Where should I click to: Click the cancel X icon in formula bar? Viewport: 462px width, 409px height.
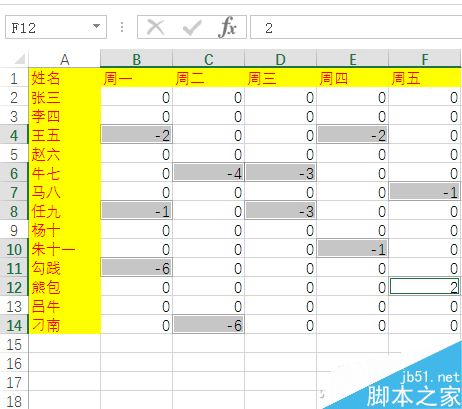156,27
